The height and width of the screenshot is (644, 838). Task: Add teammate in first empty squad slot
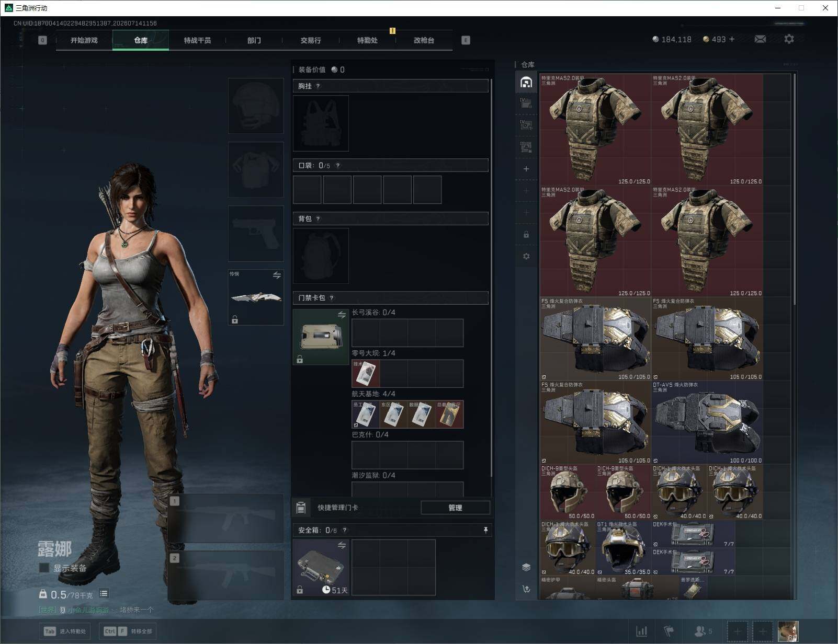[737, 631]
